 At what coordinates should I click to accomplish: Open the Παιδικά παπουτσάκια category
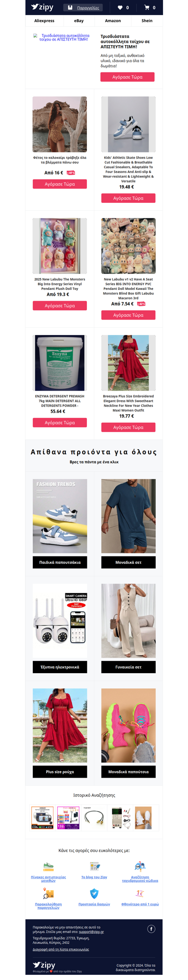60,562
